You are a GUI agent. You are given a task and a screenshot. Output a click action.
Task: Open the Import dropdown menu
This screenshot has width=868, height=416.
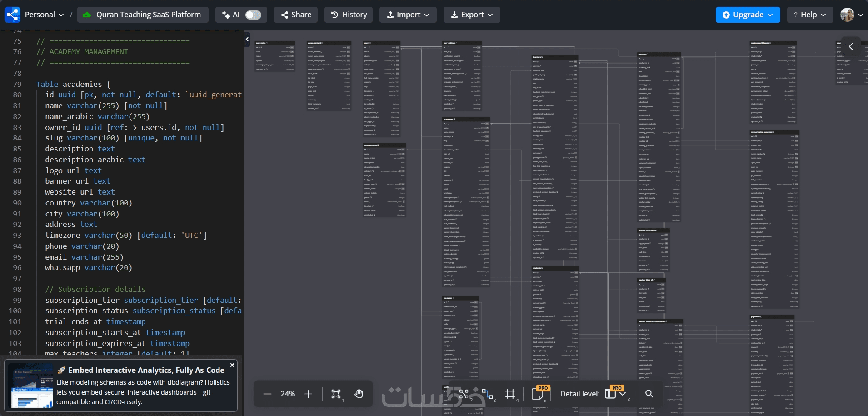408,15
